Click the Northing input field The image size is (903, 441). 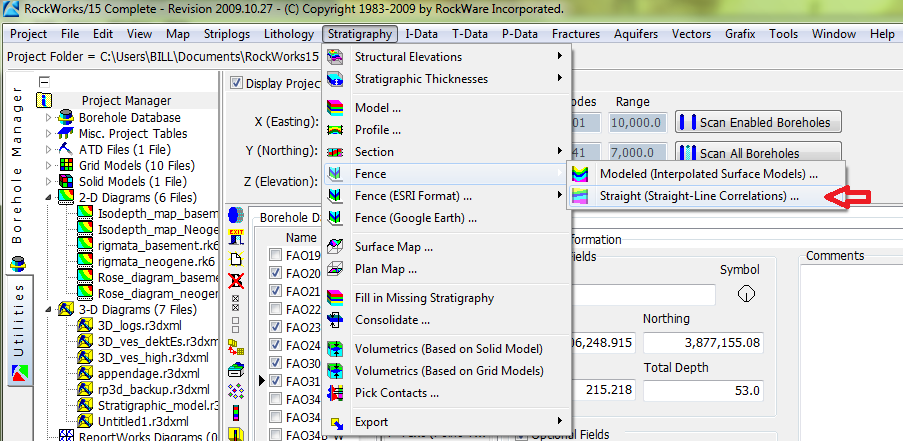[x=704, y=343]
